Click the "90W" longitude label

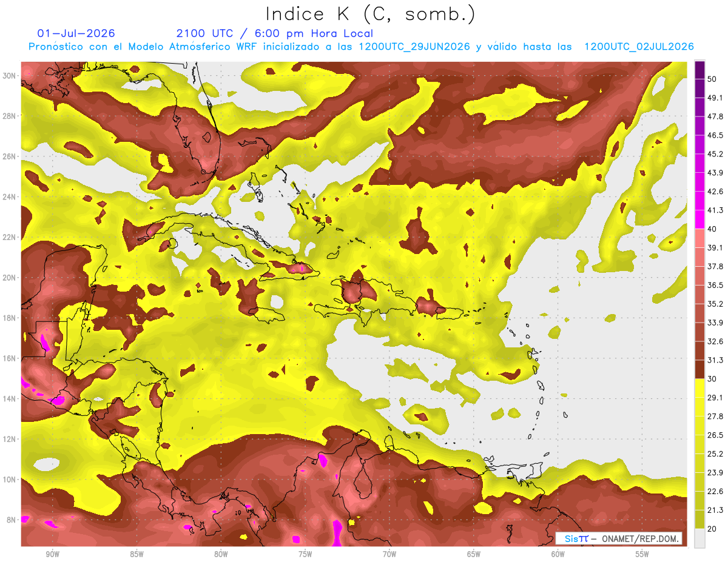(52, 555)
